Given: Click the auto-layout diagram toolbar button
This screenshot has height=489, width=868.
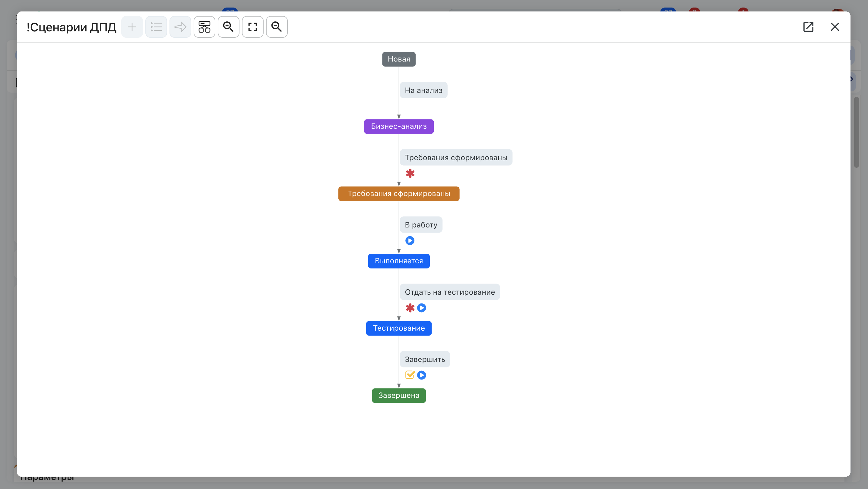Looking at the screenshot, I should (x=204, y=27).
